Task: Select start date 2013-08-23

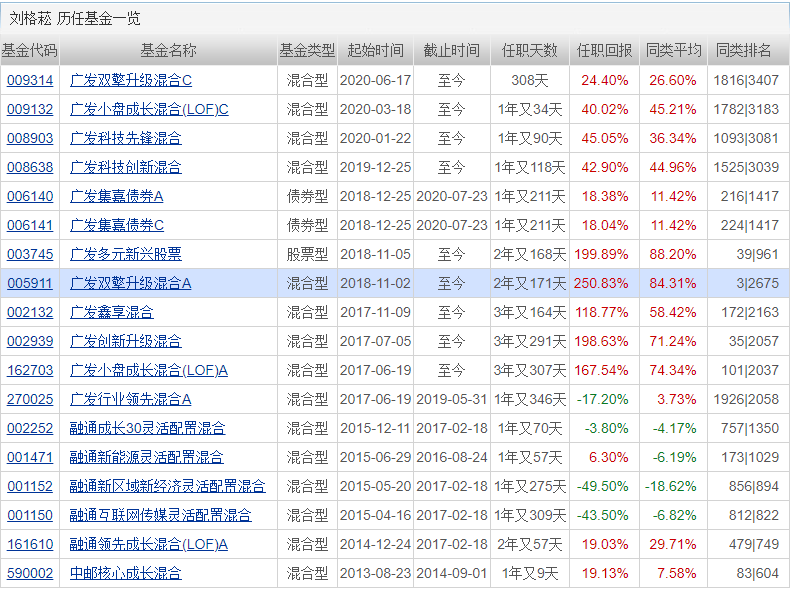Action: [375, 573]
